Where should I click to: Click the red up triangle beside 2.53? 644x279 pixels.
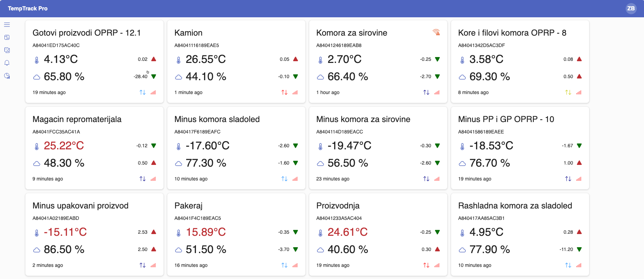click(x=154, y=232)
